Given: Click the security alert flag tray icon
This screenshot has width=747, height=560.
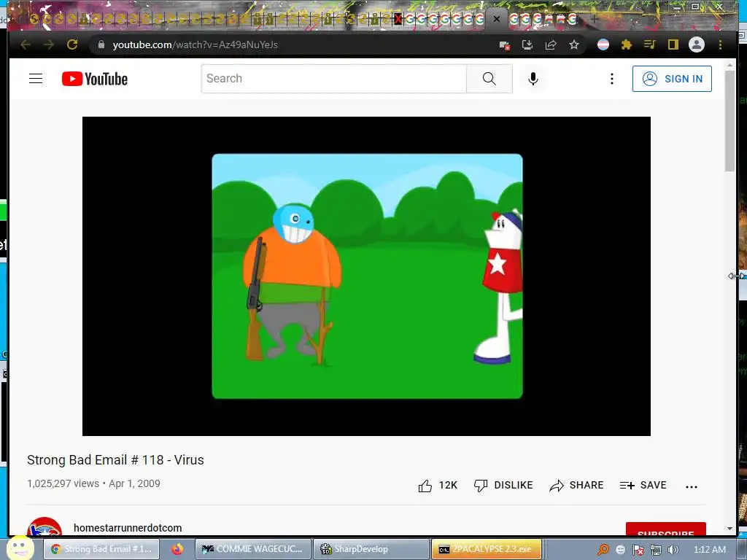Looking at the screenshot, I should (638, 550).
